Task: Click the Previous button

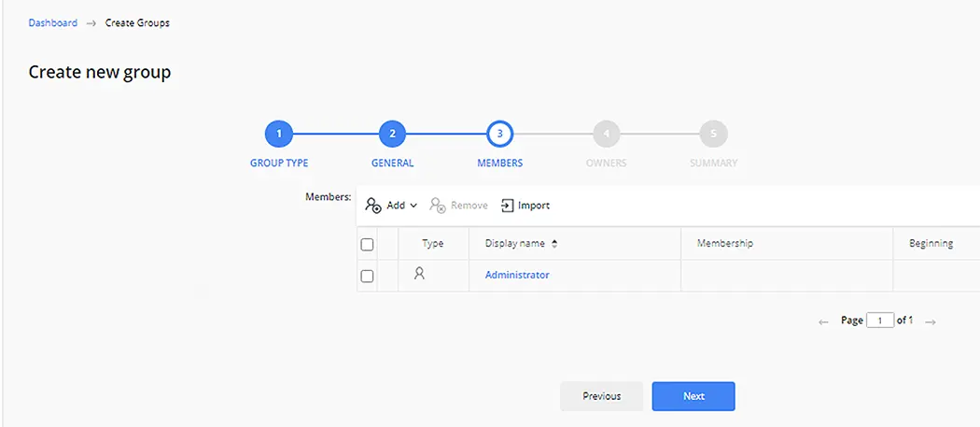Action: click(x=601, y=396)
